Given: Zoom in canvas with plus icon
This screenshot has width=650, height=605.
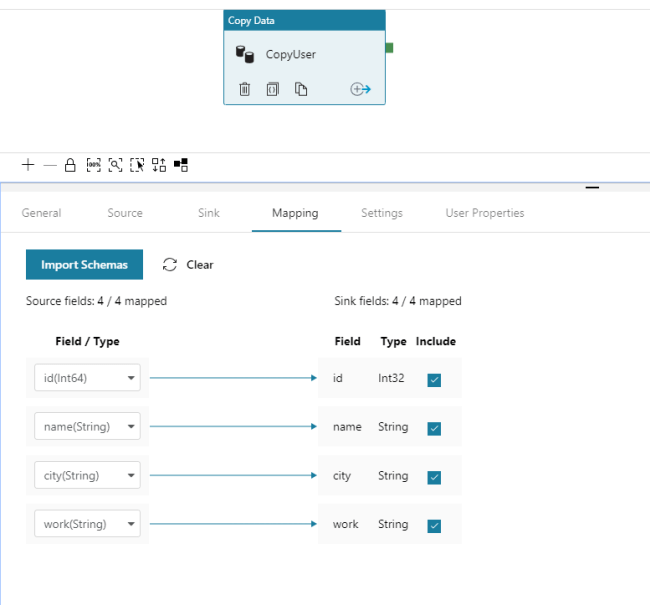Looking at the screenshot, I should pos(28,165).
